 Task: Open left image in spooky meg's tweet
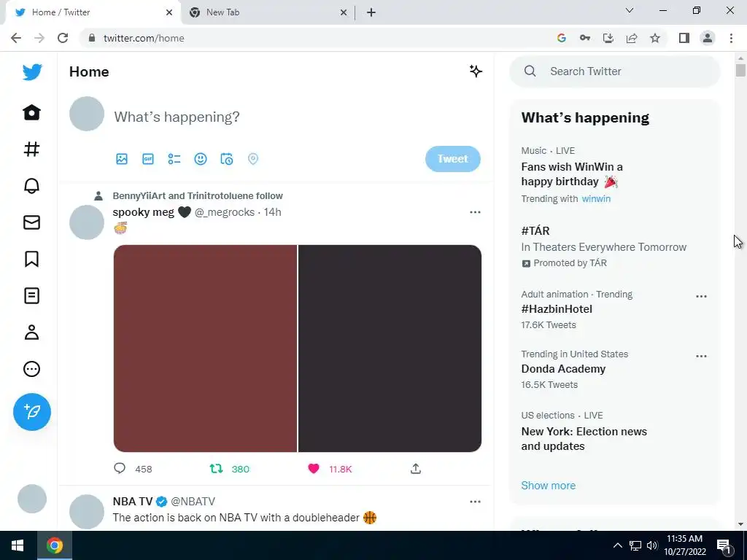(x=205, y=349)
